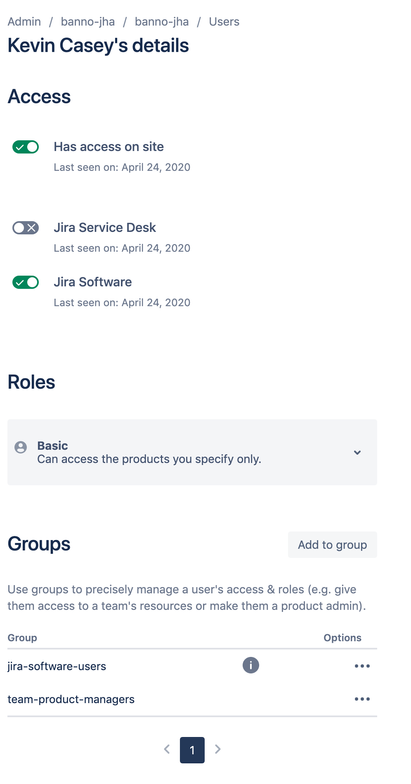Navigate to Users breadcrumb
The height and width of the screenshot is (784, 411).
(x=224, y=22)
